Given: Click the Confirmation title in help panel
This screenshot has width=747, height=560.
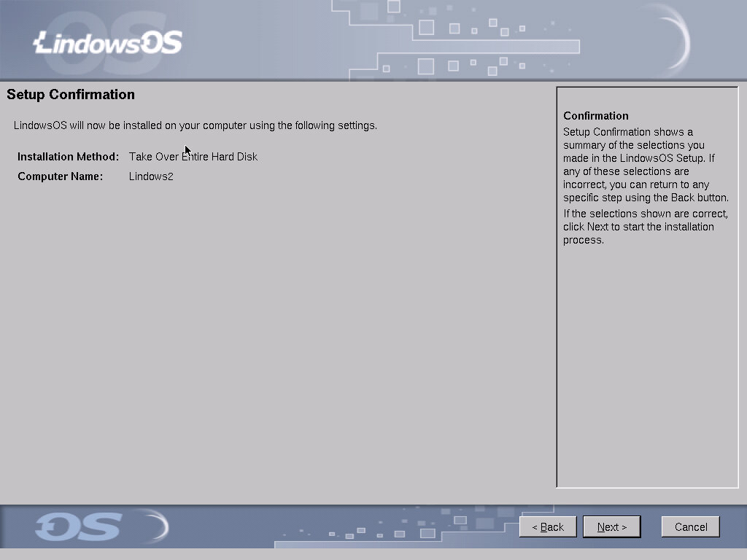Looking at the screenshot, I should coord(595,116).
